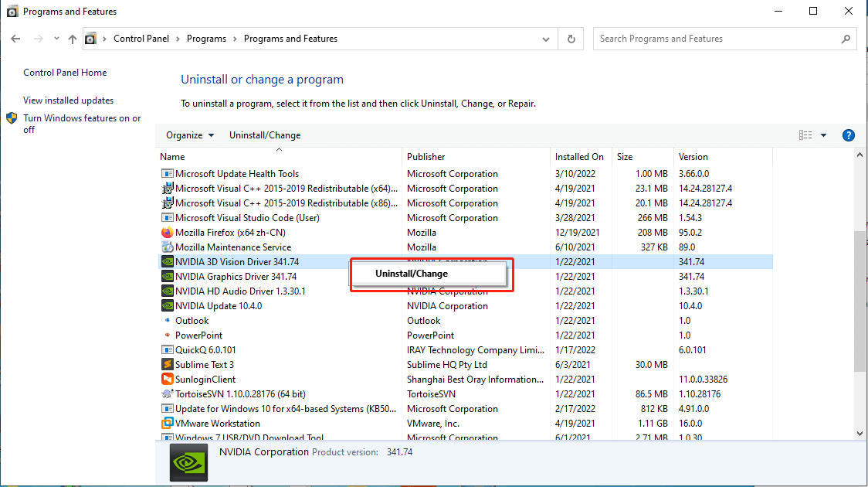Click the NVIDIA Graphics Driver icon
This screenshot has height=487, width=868.
167,277
